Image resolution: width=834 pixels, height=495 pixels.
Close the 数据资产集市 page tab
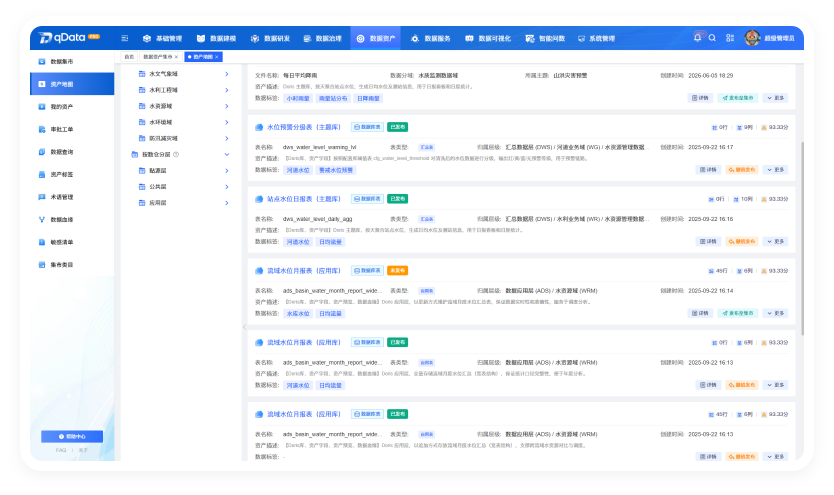point(177,57)
